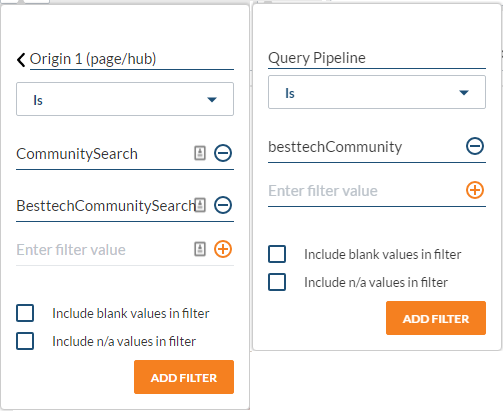Click ADD FILTER in the Origin 1 panel
503x411 pixels.
tap(184, 377)
